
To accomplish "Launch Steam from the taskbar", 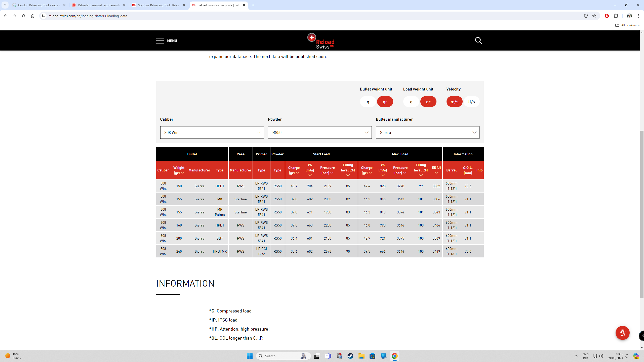I will tap(350, 356).
